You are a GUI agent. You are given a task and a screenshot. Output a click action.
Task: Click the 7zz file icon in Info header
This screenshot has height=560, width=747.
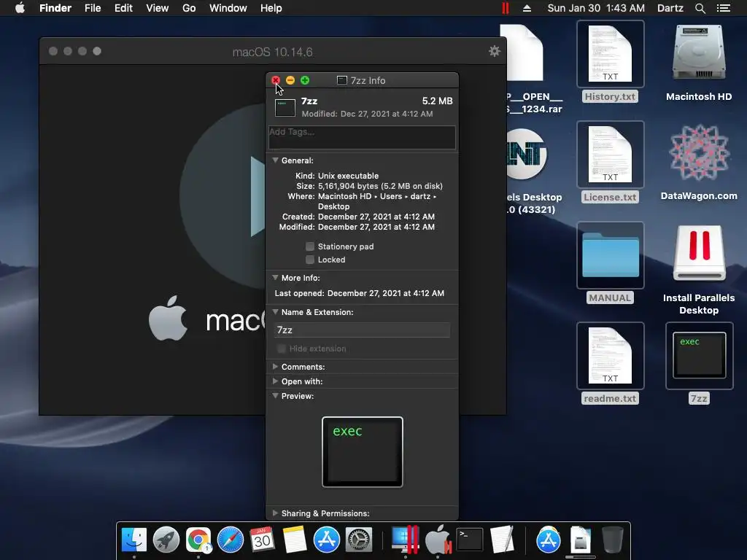[285, 108]
